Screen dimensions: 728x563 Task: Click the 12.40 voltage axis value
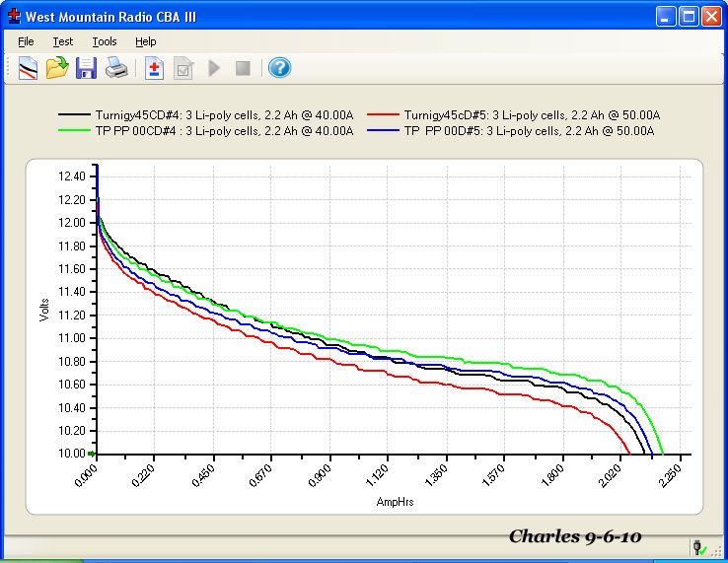pyautogui.click(x=72, y=176)
